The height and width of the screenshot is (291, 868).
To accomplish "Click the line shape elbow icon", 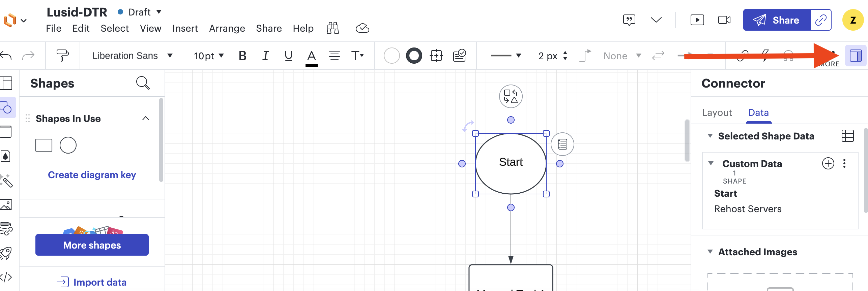I will point(585,56).
